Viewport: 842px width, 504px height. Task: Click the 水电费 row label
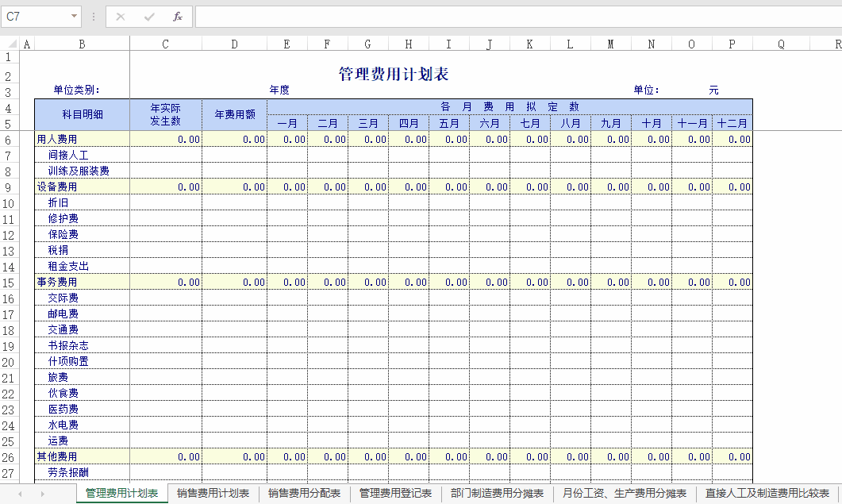[63, 425]
